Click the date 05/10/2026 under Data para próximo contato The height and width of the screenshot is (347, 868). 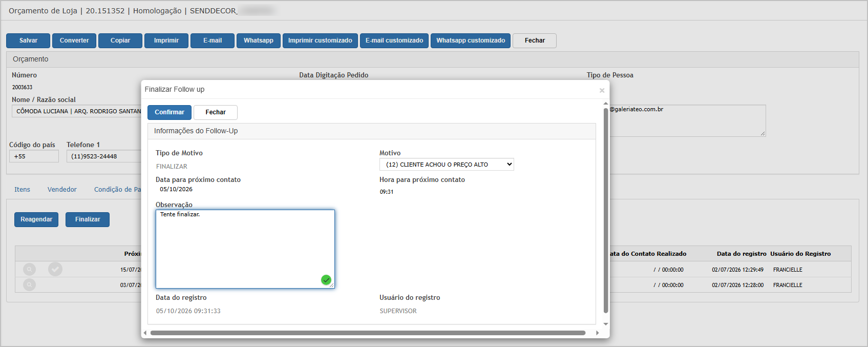point(176,189)
